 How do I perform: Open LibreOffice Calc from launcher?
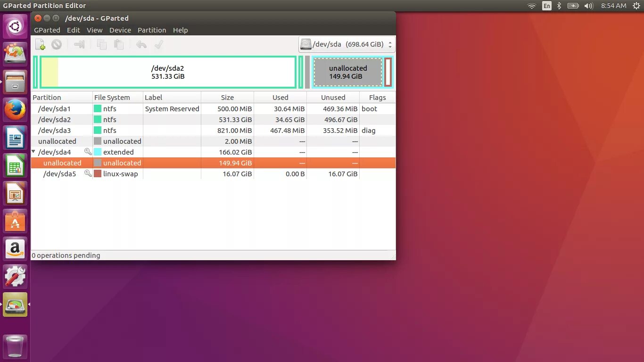pos(16,165)
